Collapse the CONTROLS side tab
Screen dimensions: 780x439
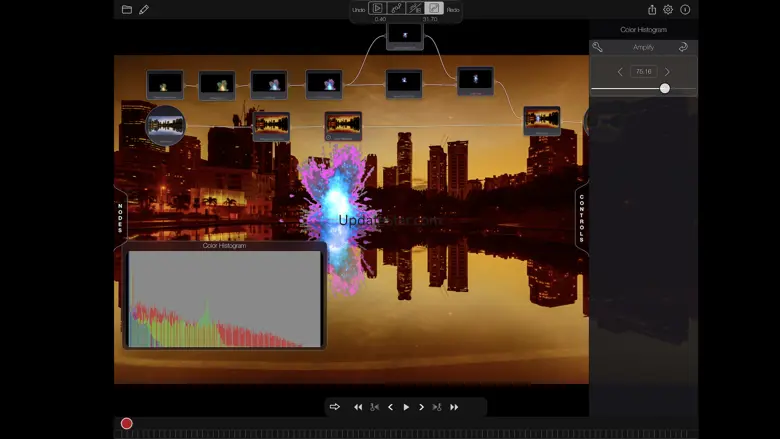(582, 218)
